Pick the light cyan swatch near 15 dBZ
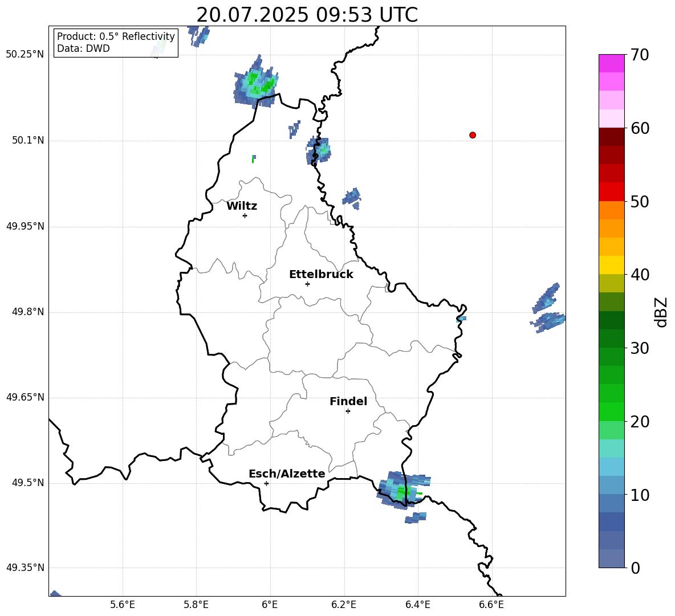The image size is (675, 616). (x=611, y=448)
